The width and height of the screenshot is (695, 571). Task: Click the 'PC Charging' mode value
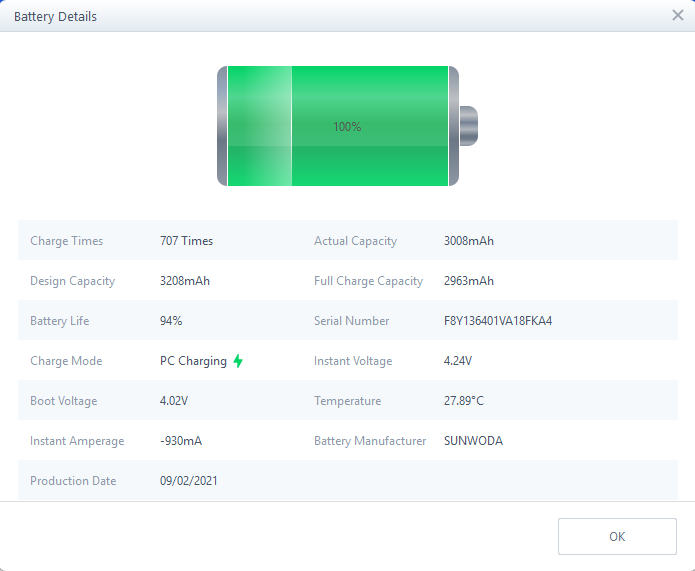tap(193, 361)
